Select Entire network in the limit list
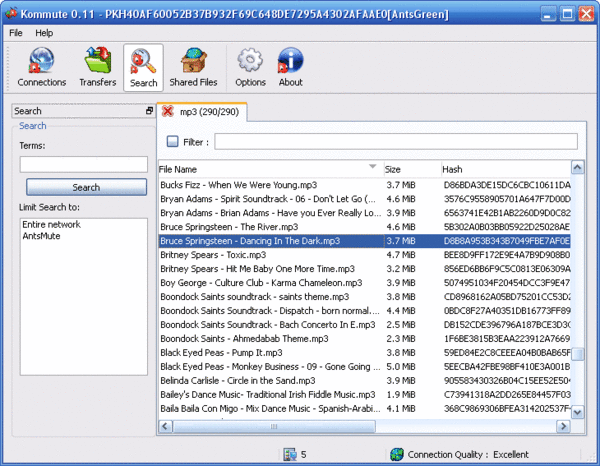Viewport: 600px width, 466px height. (51, 224)
